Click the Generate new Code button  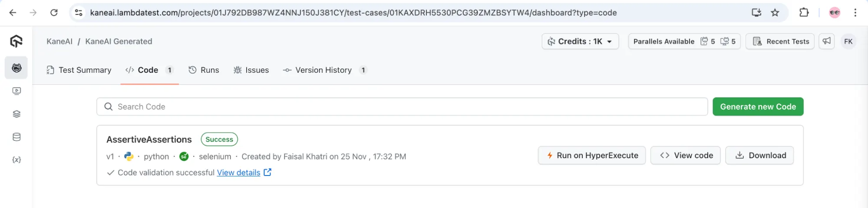tap(758, 107)
